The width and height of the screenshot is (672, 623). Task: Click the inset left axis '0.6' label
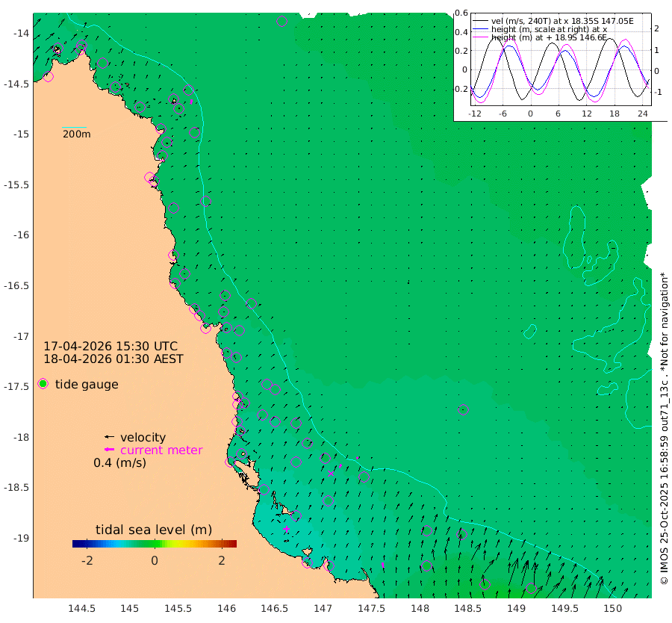[x=461, y=13]
